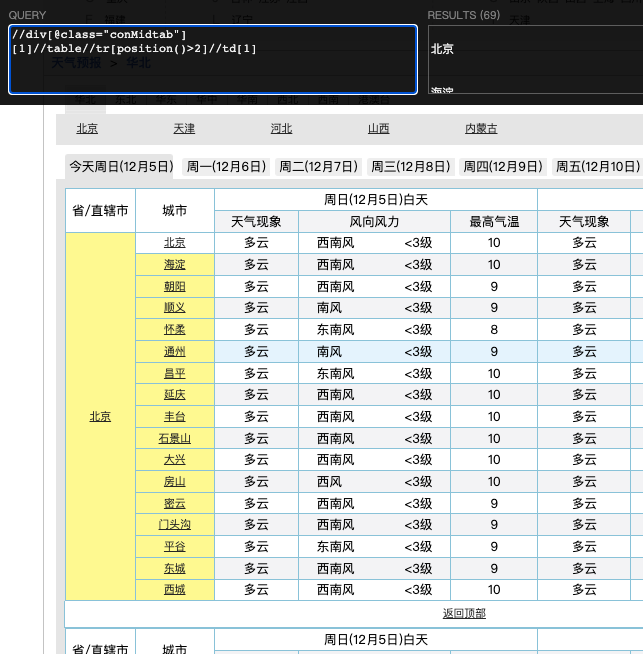Click the 北京 link in the yellow province cell
This screenshot has height=654, width=643.
[x=100, y=417]
